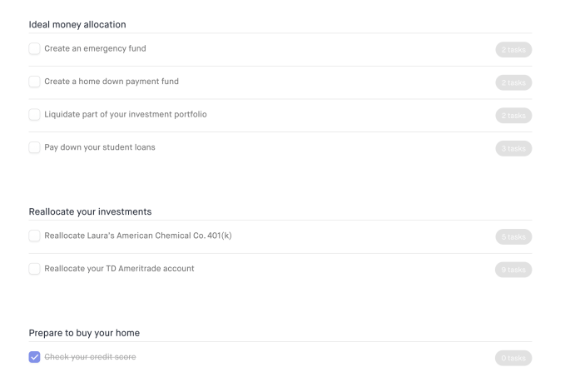The image size is (565, 392).
Task: Open Reallocate your TD Ameritrade account item
Action: (x=119, y=269)
